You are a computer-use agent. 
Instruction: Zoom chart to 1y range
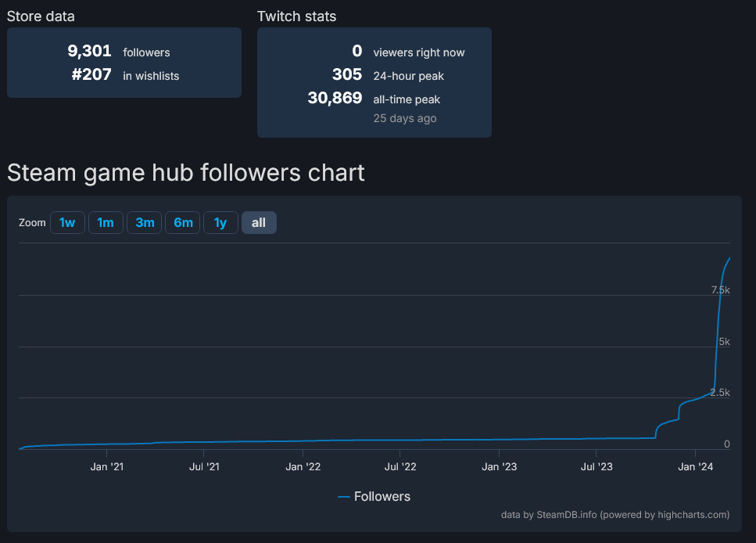coord(220,223)
